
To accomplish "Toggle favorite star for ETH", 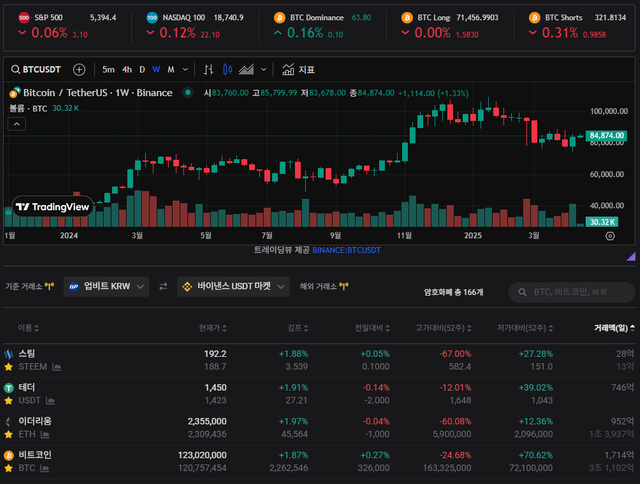I will [8, 435].
